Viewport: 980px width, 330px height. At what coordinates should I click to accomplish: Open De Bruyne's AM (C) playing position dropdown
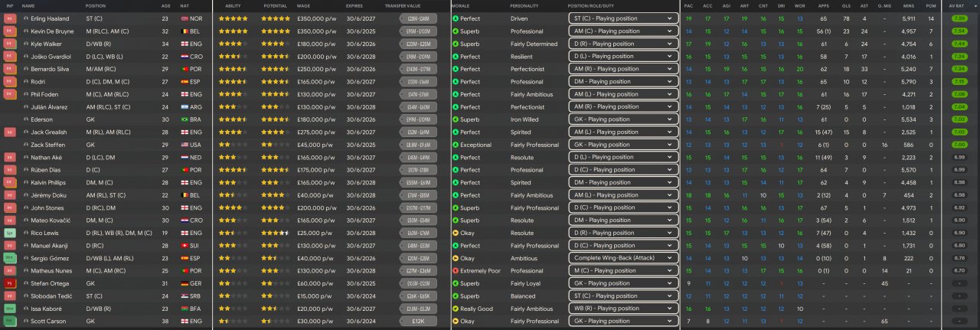623,31
